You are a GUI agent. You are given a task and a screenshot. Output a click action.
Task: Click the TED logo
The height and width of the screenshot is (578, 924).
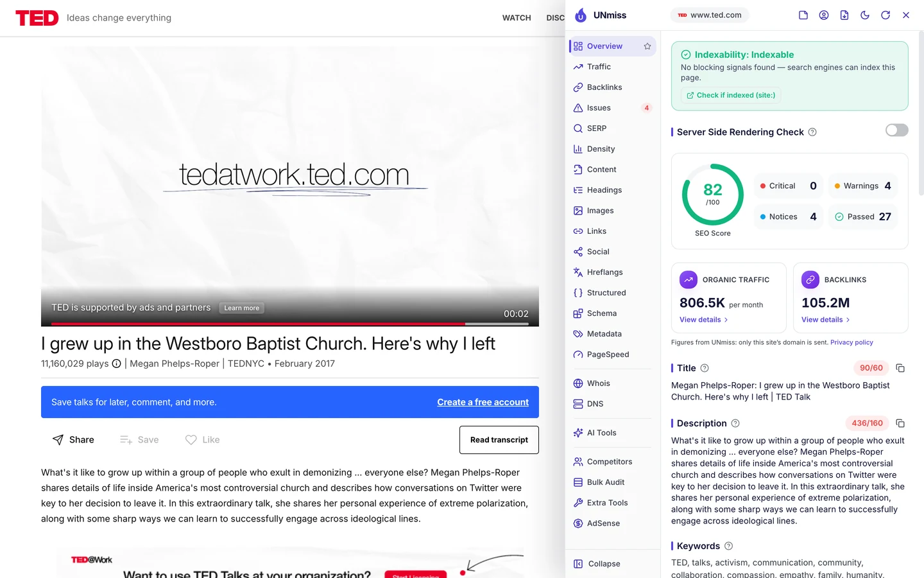click(x=37, y=18)
